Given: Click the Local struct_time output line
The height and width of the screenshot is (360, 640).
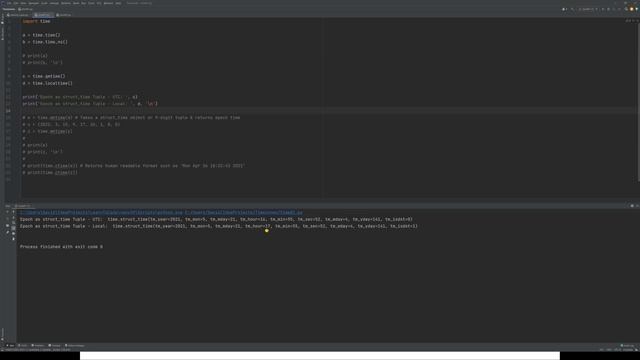Looking at the screenshot, I should click(219, 226).
